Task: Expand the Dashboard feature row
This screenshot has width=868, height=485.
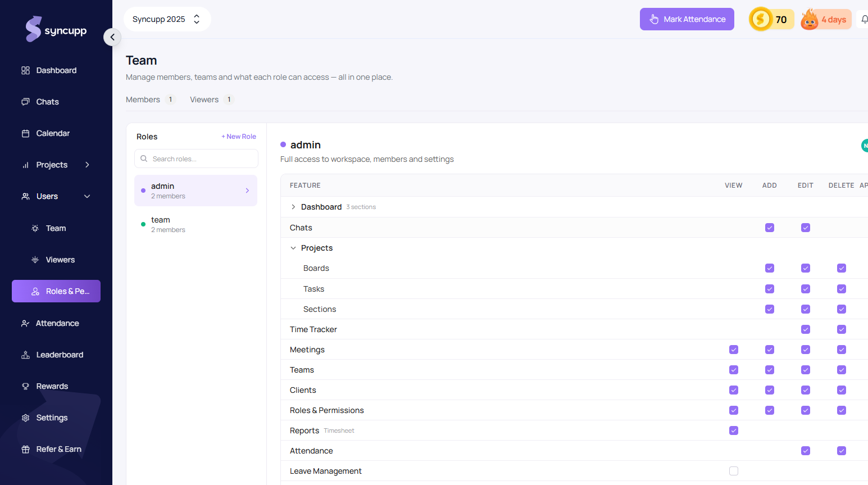Action: (x=293, y=207)
